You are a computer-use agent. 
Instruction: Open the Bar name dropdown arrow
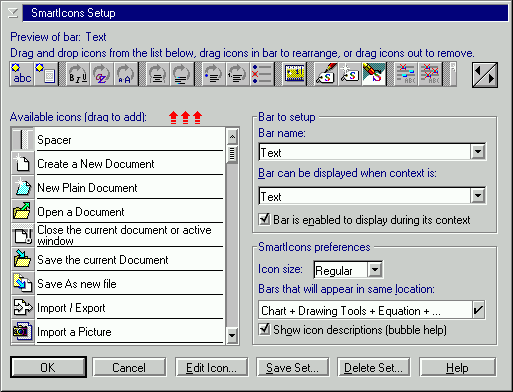(x=478, y=152)
